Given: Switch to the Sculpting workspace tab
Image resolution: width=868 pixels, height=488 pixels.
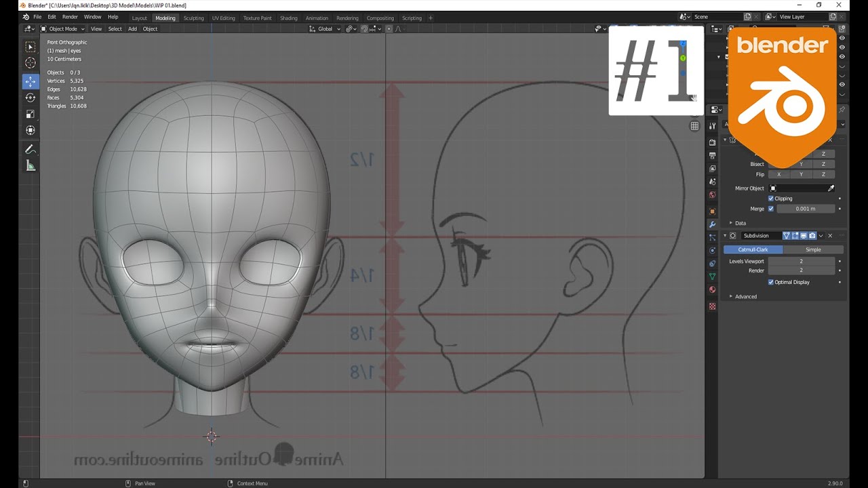Looking at the screenshot, I should pyautogui.click(x=193, y=18).
